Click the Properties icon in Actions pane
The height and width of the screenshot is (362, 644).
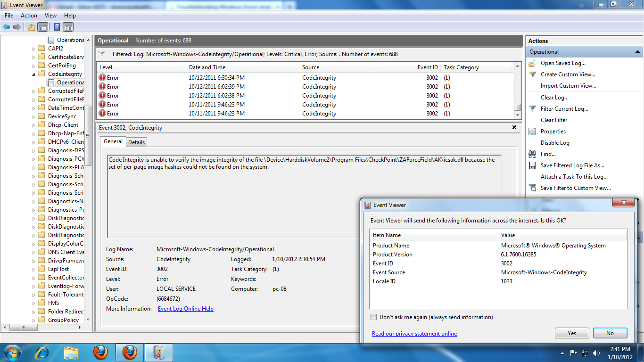click(x=532, y=132)
